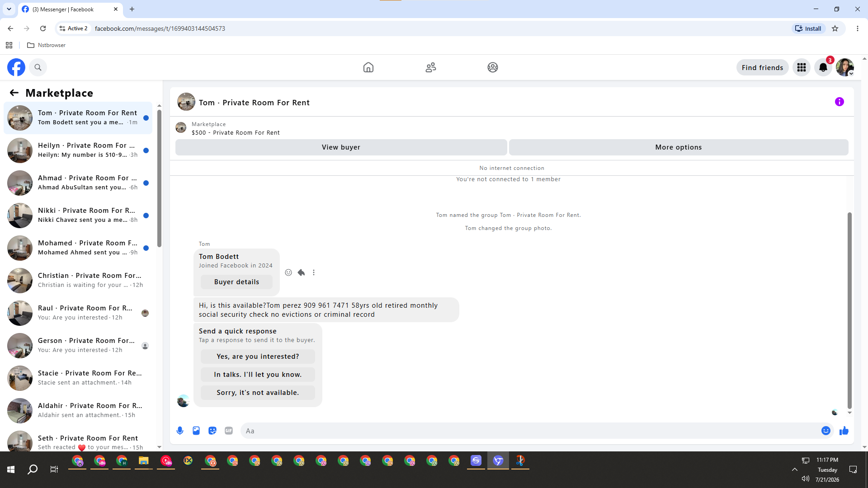Expand the browser tab search dropdown
Image resolution: width=868 pixels, height=488 pixels.
click(x=9, y=9)
